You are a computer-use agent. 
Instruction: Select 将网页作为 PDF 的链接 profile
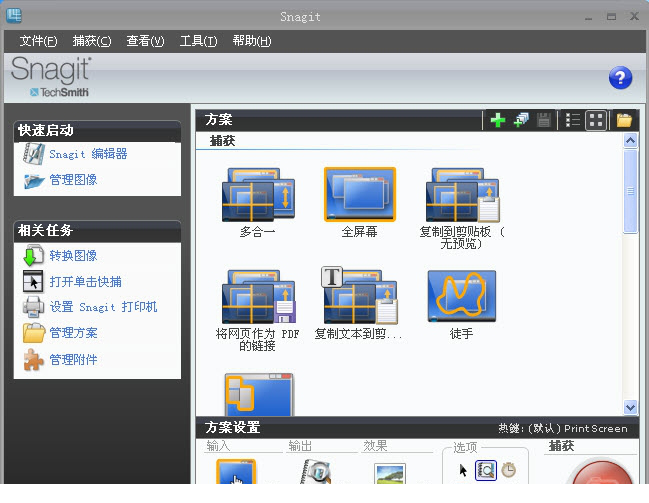click(x=258, y=310)
